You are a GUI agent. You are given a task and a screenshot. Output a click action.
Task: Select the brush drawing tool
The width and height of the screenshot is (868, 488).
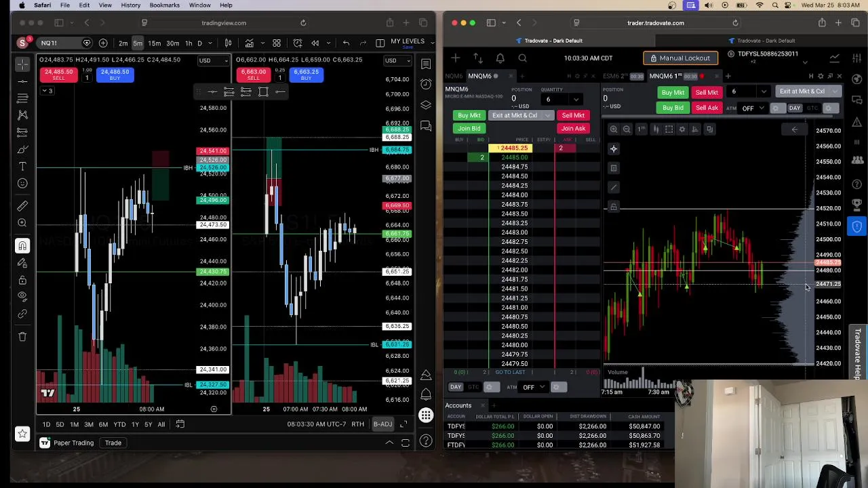(x=22, y=149)
